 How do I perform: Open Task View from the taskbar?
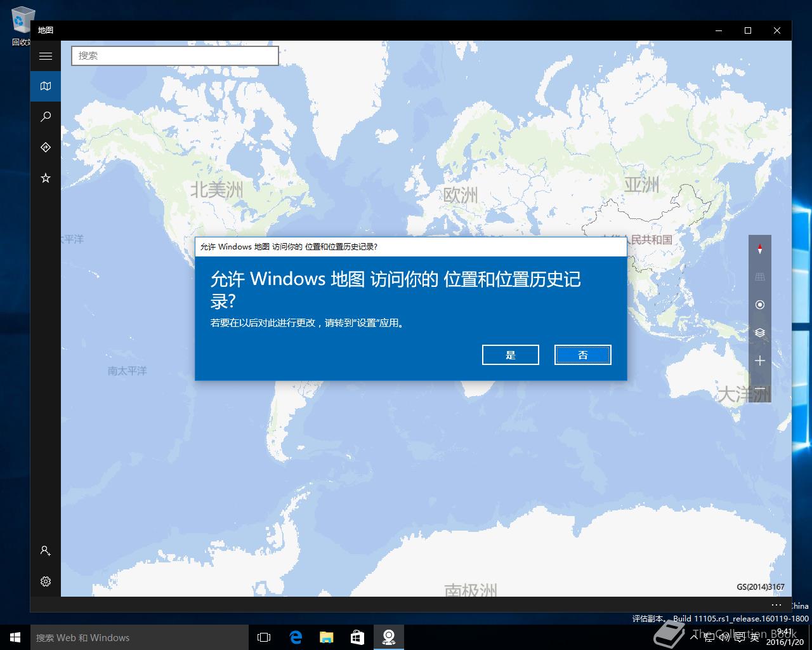point(264,637)
